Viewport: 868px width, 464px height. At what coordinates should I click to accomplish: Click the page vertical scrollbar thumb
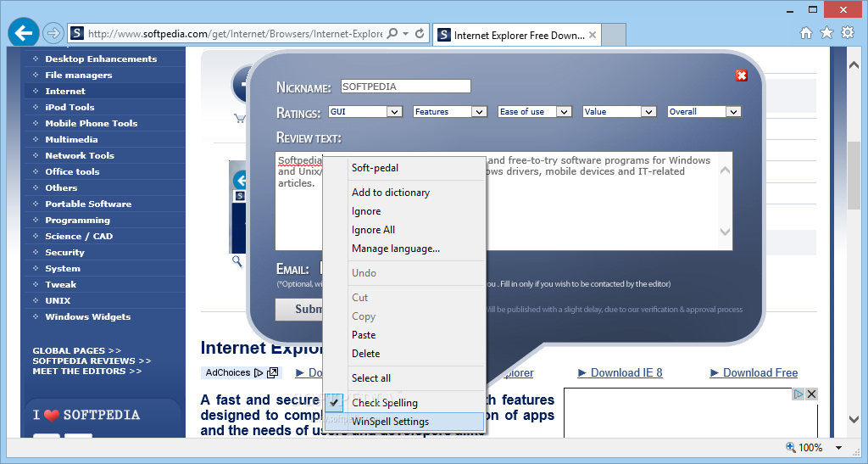pyautogui.click(x=854, y=176)
